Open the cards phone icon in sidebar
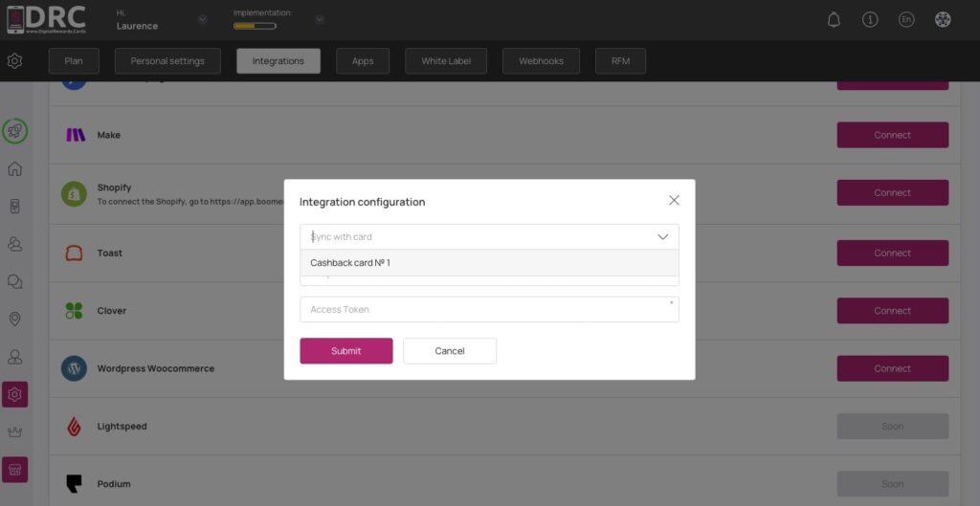The image size is (980, 506). coord(15,207)
